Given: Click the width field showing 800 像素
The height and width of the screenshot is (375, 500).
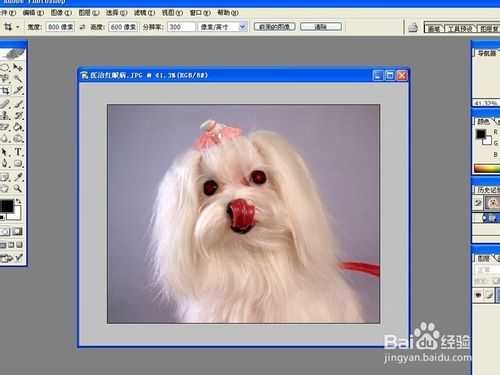Looking at the screenshot, I should click(60, 27).
